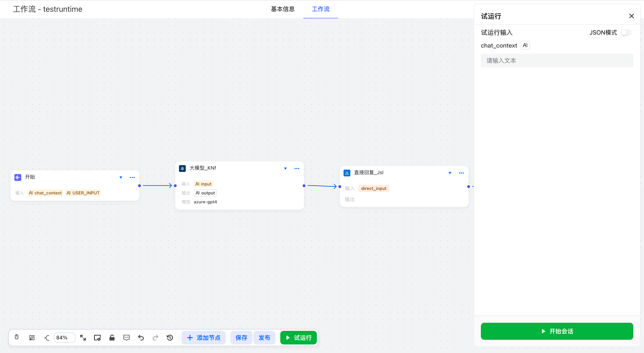
Task: Click the green 开始会话 button
Action: [557, 331]
